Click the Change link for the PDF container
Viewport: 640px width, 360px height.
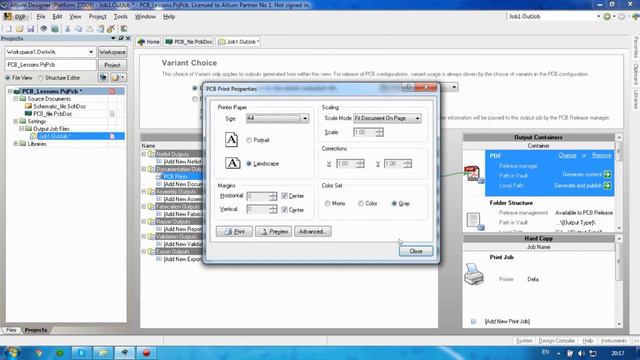pyautogui.click(x=567, y=156)
